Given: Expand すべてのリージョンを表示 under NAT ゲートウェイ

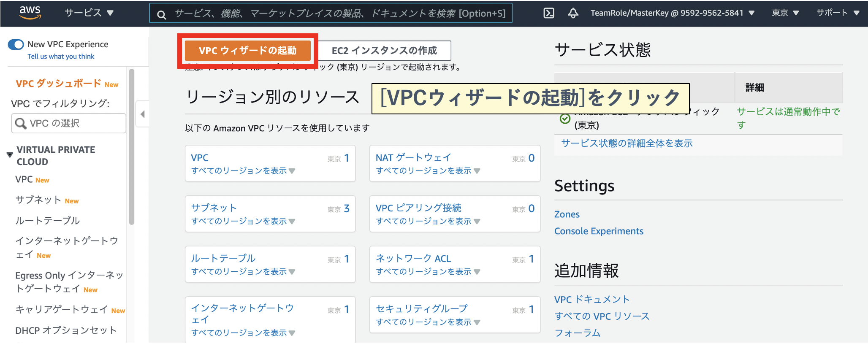Looking at the screenshot, I should tap(428, 171).
